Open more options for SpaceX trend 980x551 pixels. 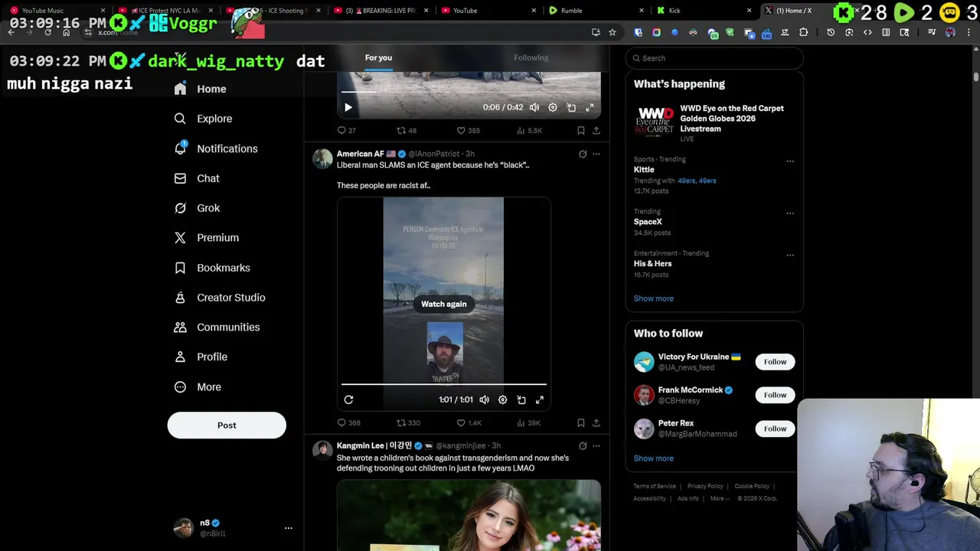coord(790,214)
